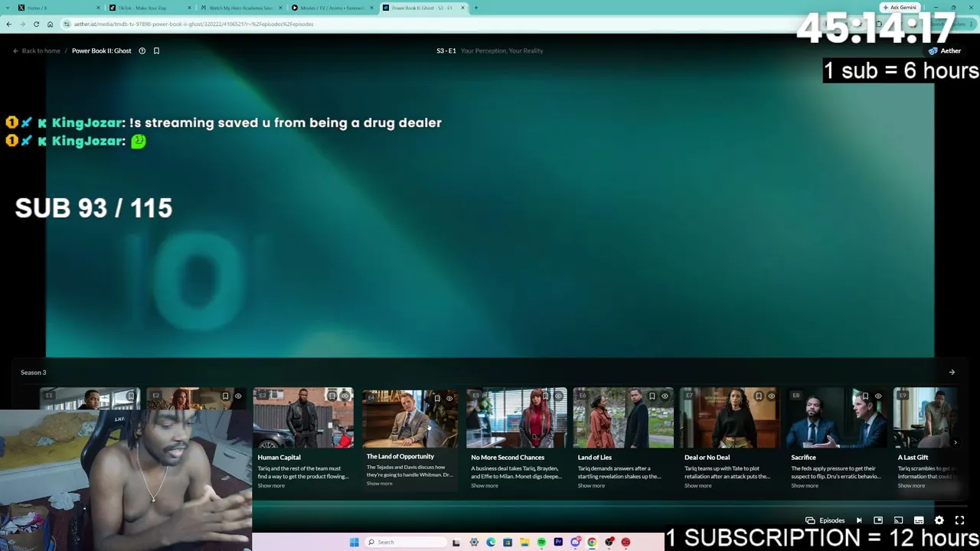Image resolution: width=980 pixels, height=551 pixels.
Task: Open the Human Capital episode thumbnail
Action: tap(303, 418)
